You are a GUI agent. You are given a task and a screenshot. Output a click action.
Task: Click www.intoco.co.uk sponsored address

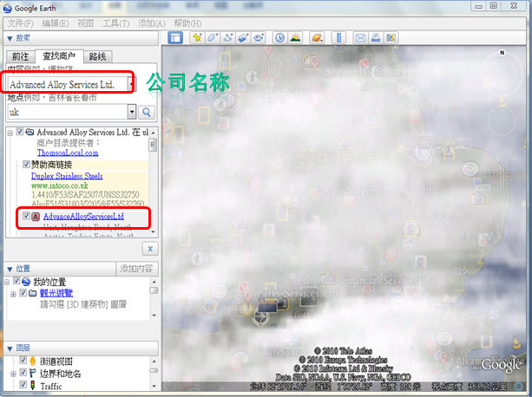click(x=59, y=185)
